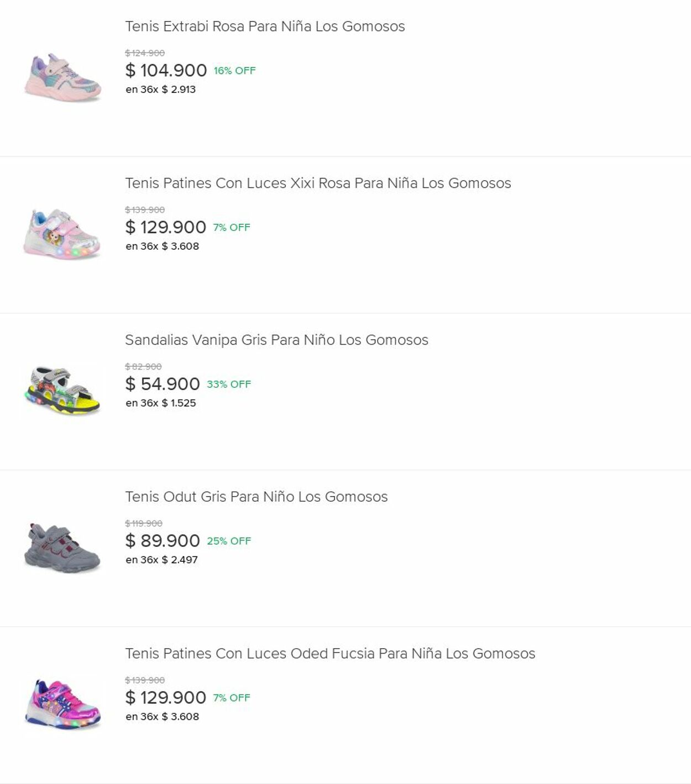
Task: Click the 36x $ 2.497 installment text
Action: 161,560
